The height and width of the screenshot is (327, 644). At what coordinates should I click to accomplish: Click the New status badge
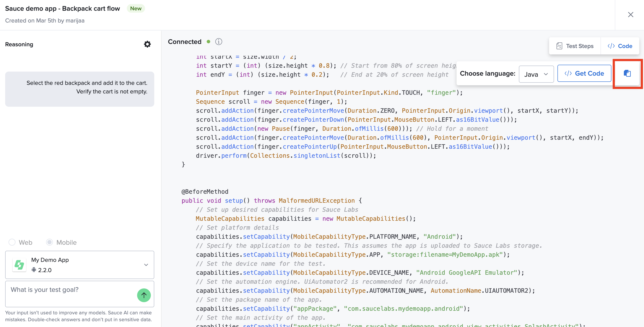point(136,9)
